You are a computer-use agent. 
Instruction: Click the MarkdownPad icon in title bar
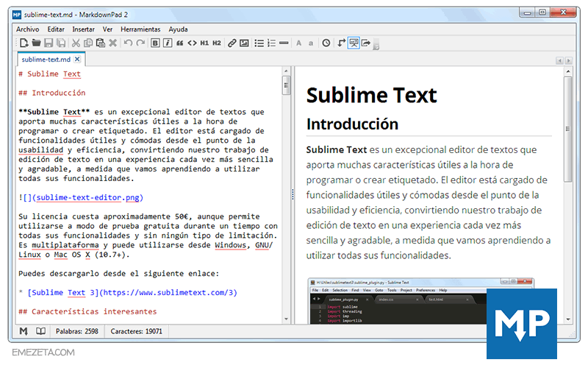(x=17, y=15)
